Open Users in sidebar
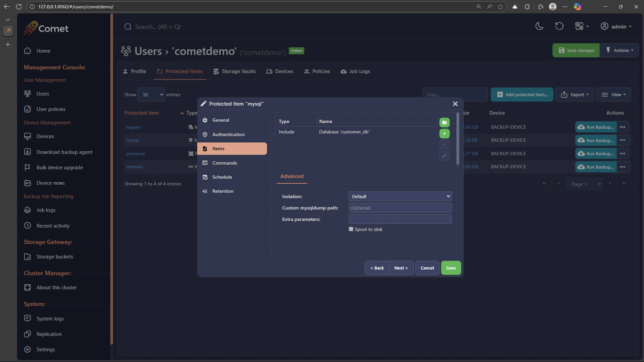This screenshot has width=644, height=362. [43, 94]
